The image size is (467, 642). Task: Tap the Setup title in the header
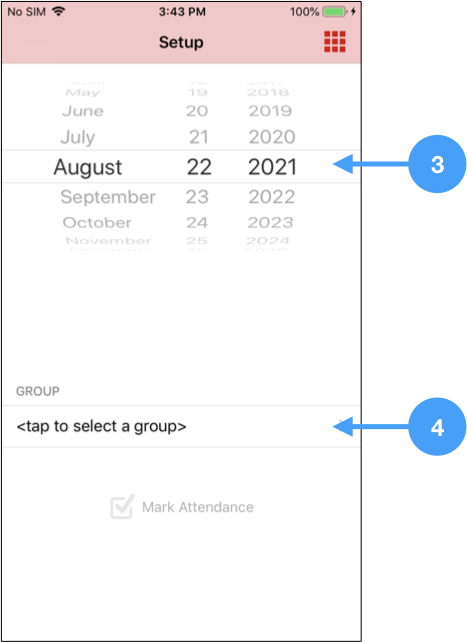181,42
